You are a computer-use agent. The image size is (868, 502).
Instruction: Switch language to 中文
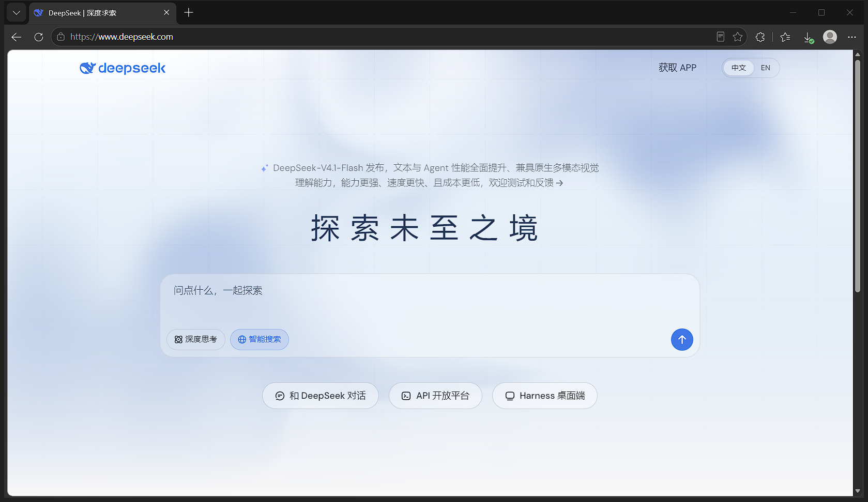pyautogui.click(x=738, y=68)
